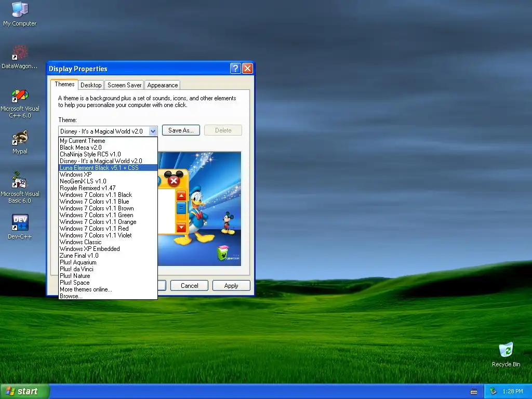
Task: Open the Appearance tab
Action: coord(163,85)
